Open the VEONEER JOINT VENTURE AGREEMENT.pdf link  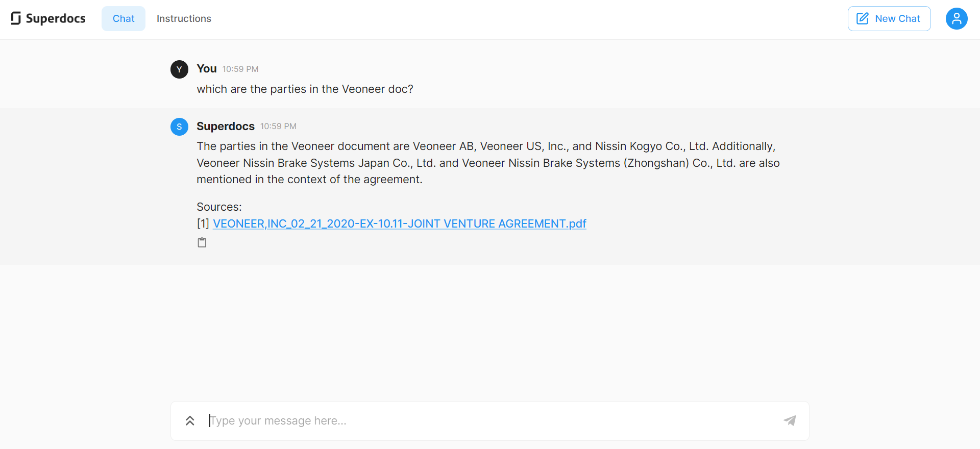399,223
